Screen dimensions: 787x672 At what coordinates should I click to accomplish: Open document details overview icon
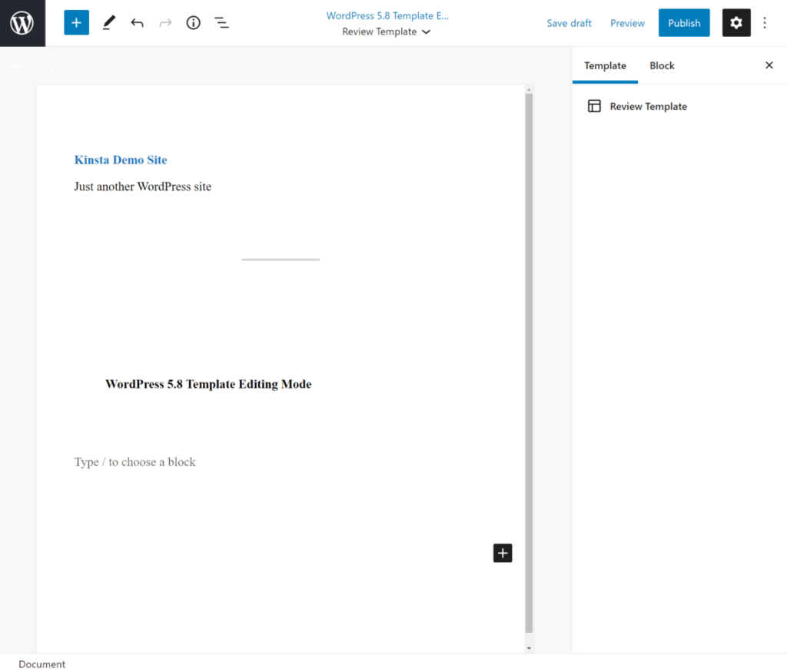coord(193,22)
